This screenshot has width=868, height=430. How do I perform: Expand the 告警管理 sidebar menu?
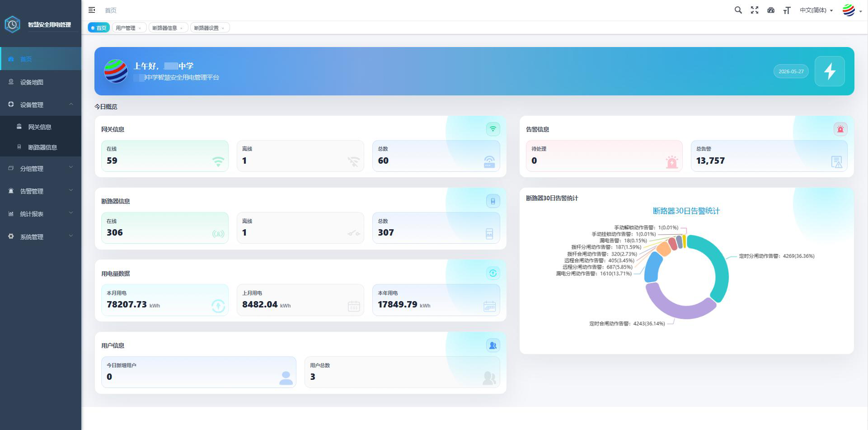tap(41, 191)
